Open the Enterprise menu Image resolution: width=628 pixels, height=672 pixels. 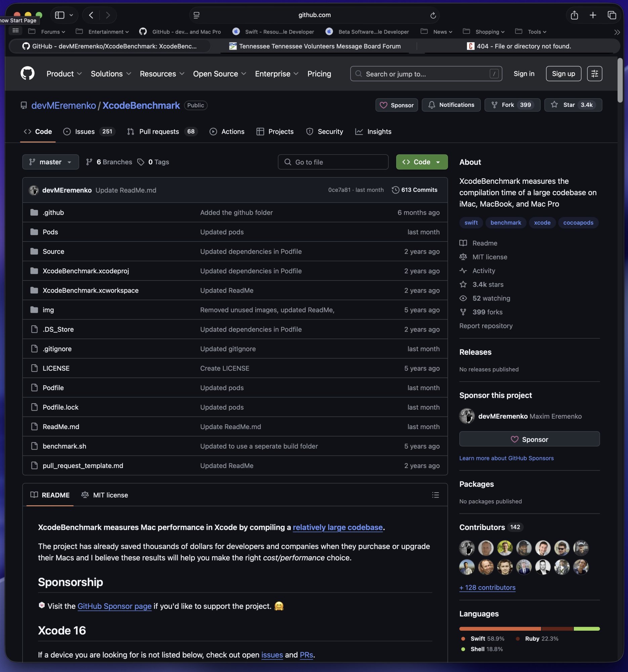pyautogui.click(x=277, y=74)
